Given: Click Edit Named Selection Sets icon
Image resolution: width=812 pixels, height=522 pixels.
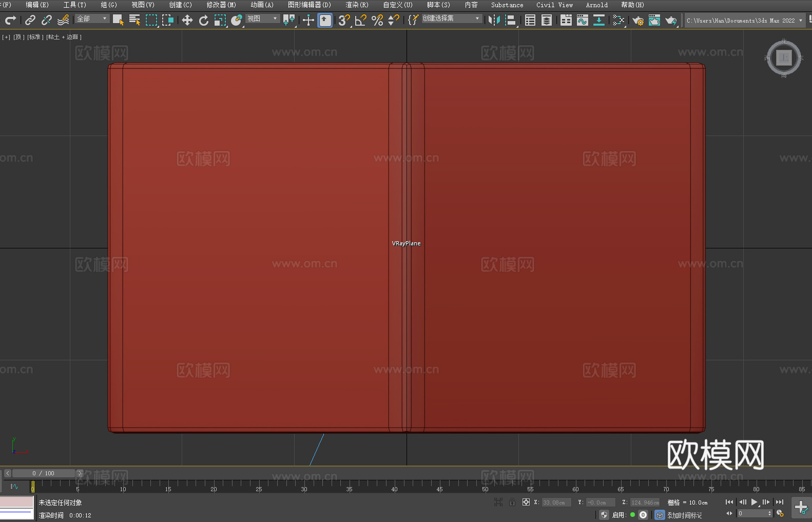Looking at the screenshot, I should click(x=413, y=20).
